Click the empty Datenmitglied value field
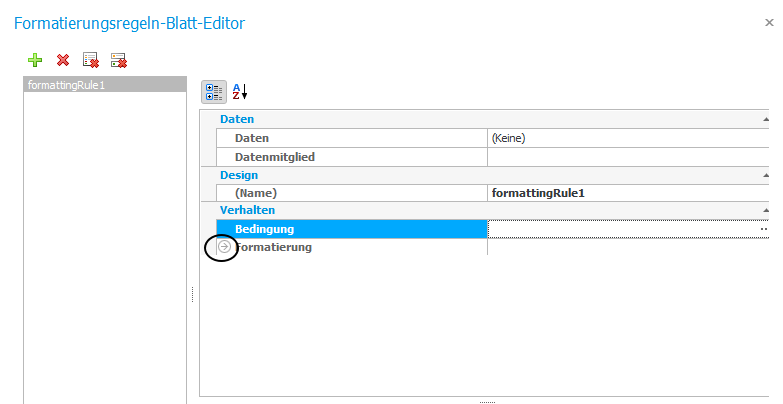The image size is (783, 404). click(628, 157)
